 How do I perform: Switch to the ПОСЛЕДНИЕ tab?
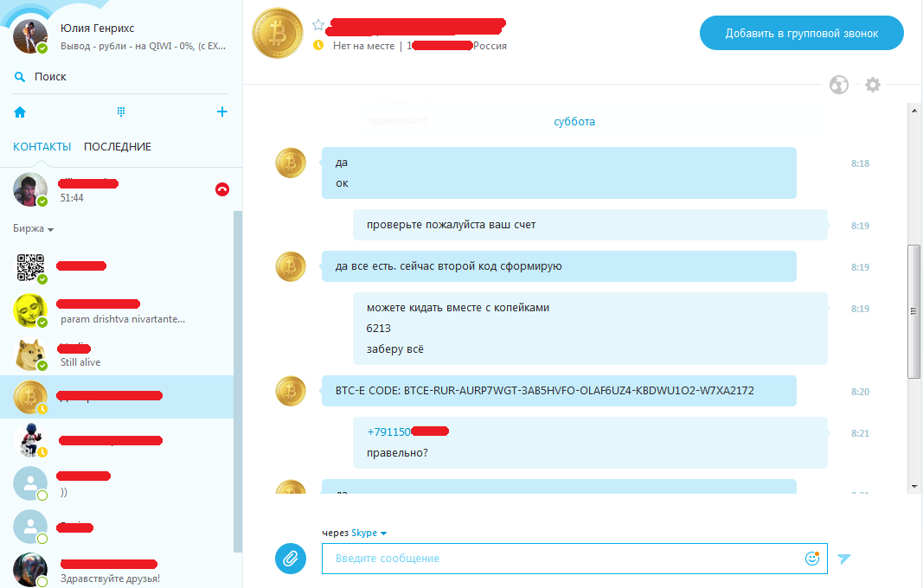pos(118,146)
